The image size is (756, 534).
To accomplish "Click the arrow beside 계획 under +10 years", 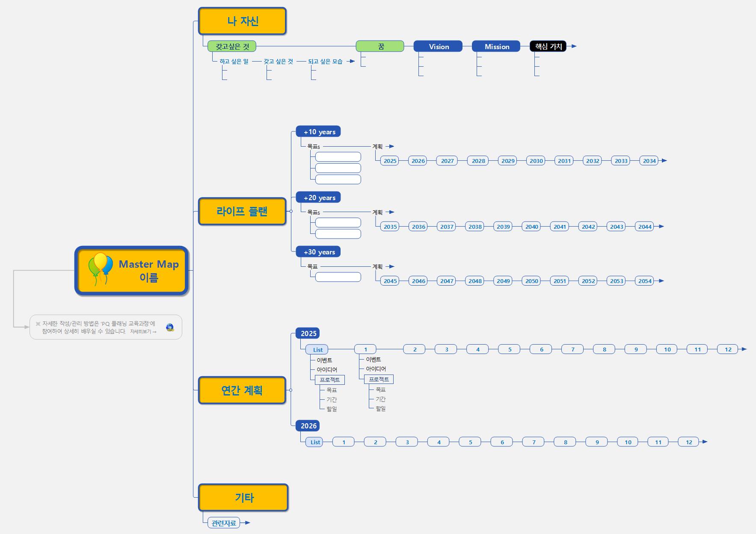I will [391, 146].
